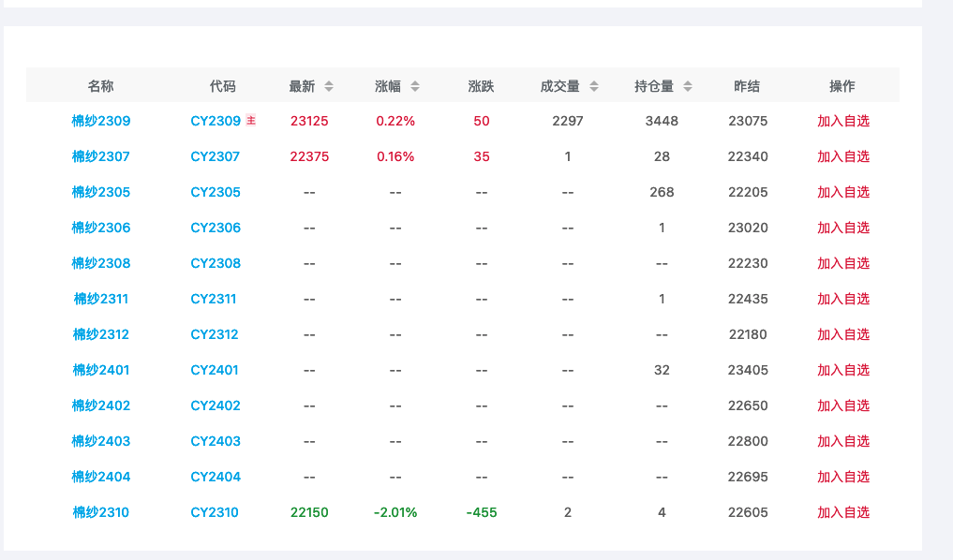Open the 棉纱2311 contract link
The height and width of the screenshot is (560, 953).
101,299
